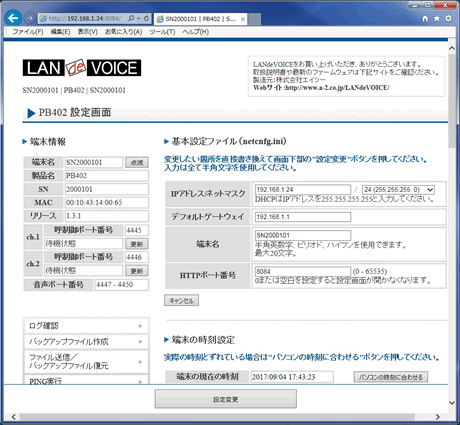Image resolution: width=460 pixels, height=425 pixels.
Task: Click the browser forward arrow button
Action: [30, 18]
